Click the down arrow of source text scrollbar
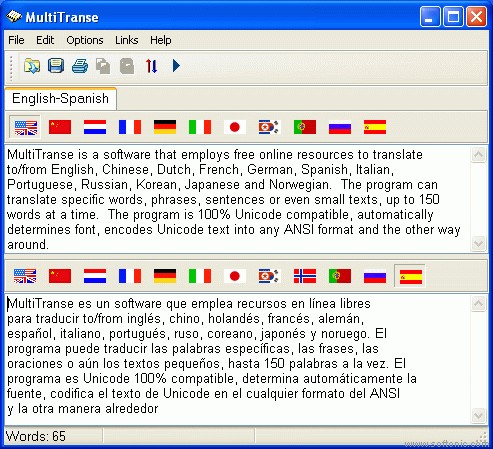493x449 pixels. 478,243
